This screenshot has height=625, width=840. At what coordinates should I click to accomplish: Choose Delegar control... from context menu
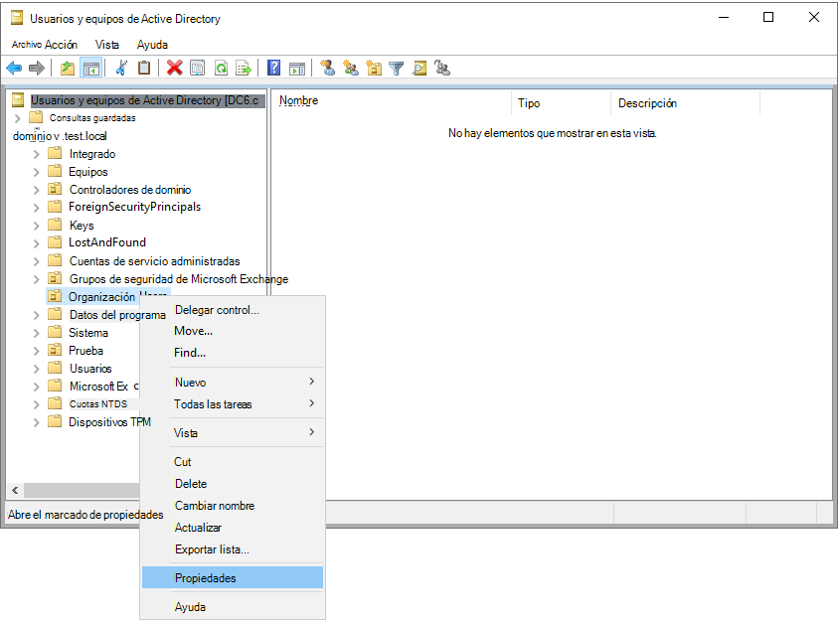[233, 310]
